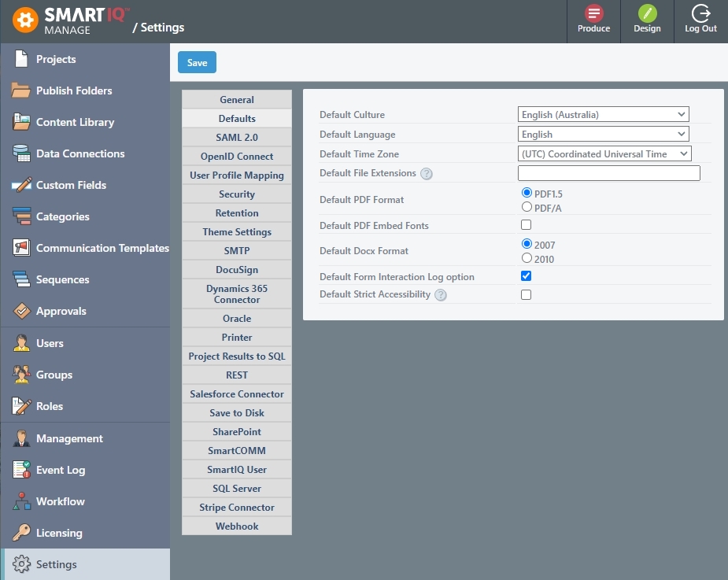Select 2010 Docx format option

tap(527, 258)
